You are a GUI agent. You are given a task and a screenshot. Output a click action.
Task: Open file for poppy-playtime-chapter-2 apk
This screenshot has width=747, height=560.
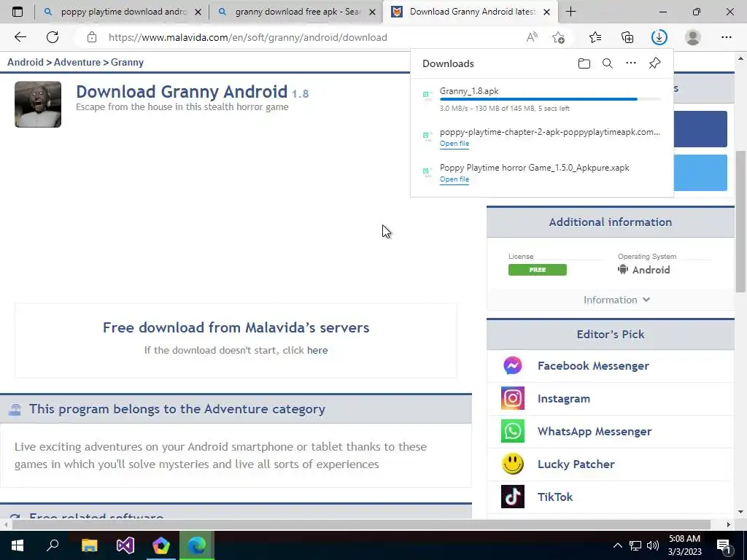click(454, 144)
